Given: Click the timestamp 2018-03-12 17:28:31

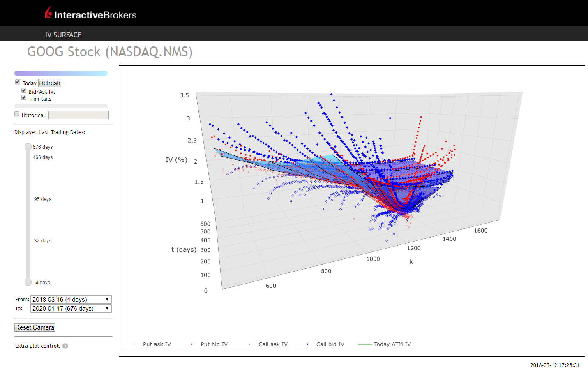Looking at the screenshot, I should point(555,365).
